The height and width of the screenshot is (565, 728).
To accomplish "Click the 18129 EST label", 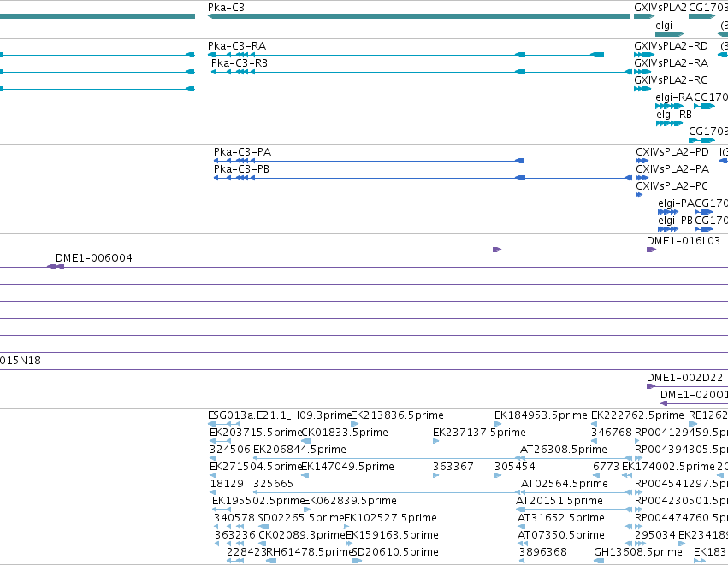I will (227, 484).
